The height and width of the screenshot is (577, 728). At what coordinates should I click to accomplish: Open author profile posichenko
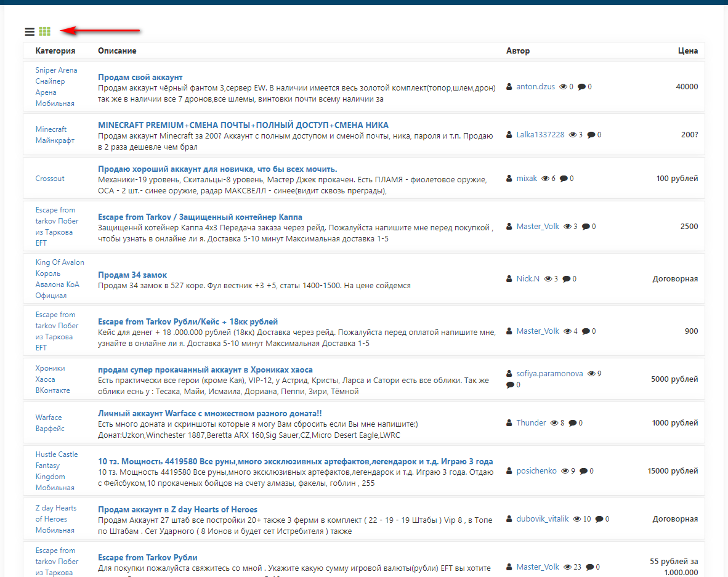click(536, 470)
